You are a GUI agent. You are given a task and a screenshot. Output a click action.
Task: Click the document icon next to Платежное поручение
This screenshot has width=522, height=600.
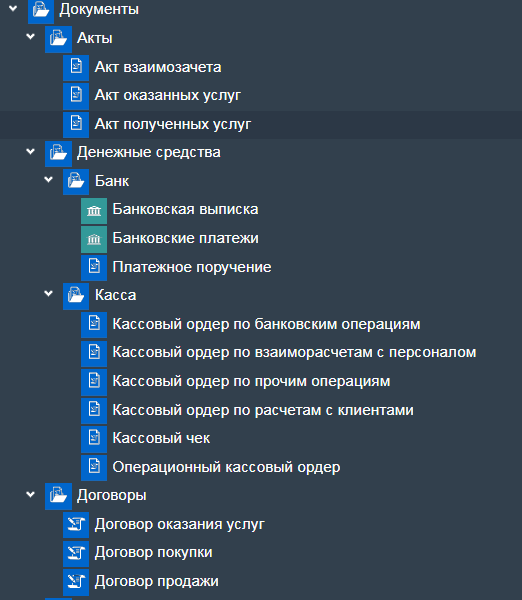[x=94, y=267]
